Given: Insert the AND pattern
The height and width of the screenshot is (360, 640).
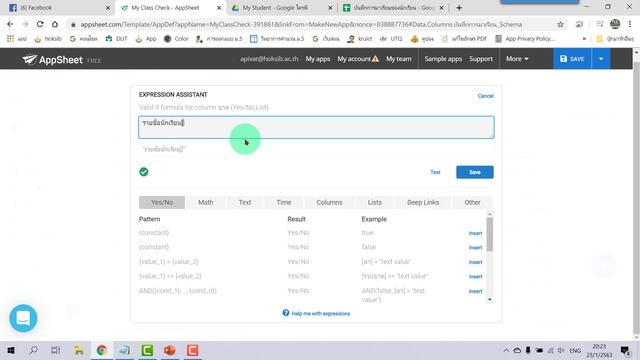Looking at the screenshot, I should (x=475, y=291).
